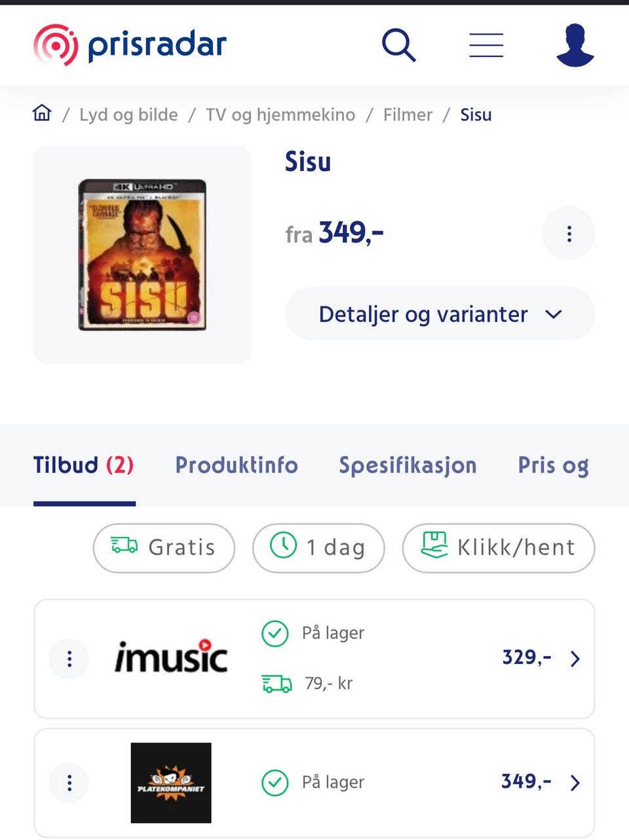Toggle the Gratis shipping filter

point(164,547)
